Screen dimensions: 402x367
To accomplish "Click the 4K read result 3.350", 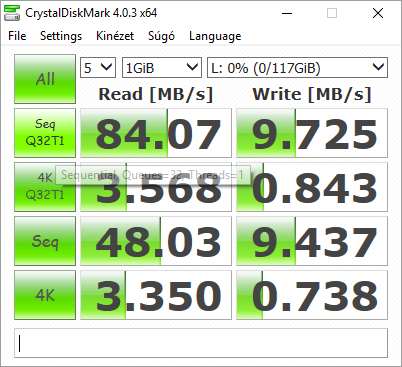I will (156, 295).
